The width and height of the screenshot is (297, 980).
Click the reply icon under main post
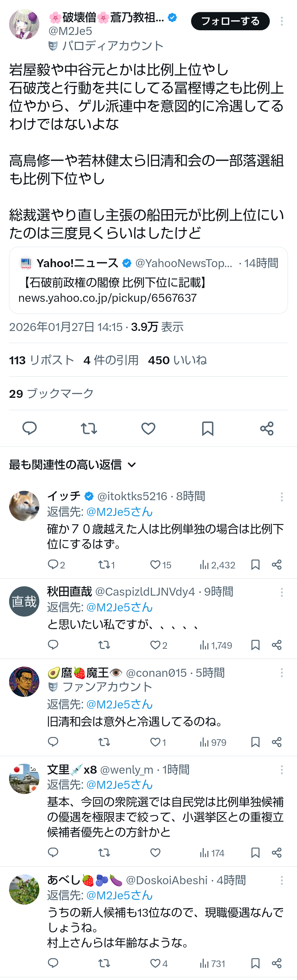click(x=29, y=428)
